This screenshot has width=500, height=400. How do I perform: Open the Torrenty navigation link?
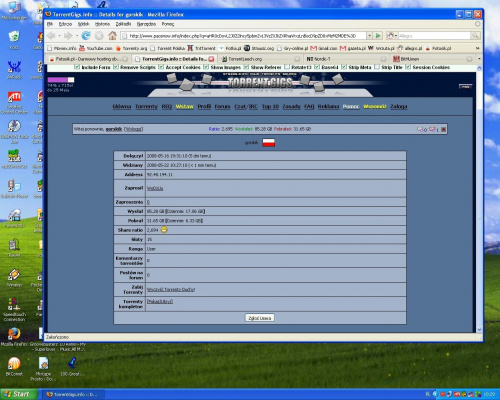(146, 106)
